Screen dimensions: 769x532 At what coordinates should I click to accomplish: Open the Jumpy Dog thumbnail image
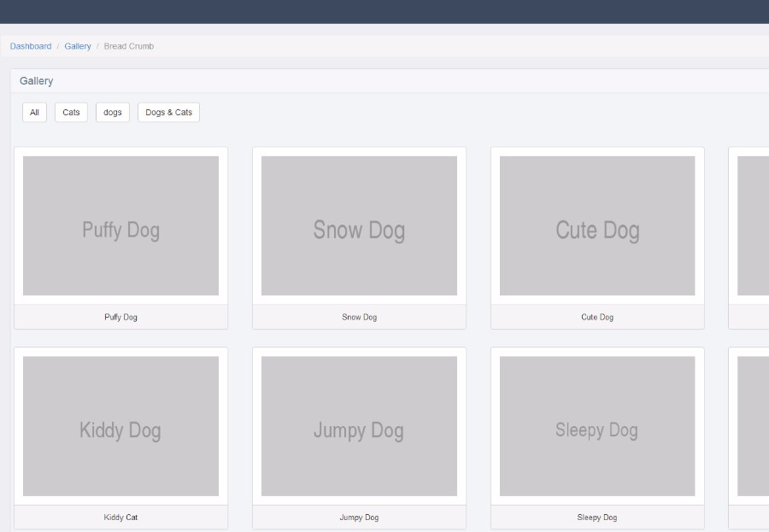(359, 426)
